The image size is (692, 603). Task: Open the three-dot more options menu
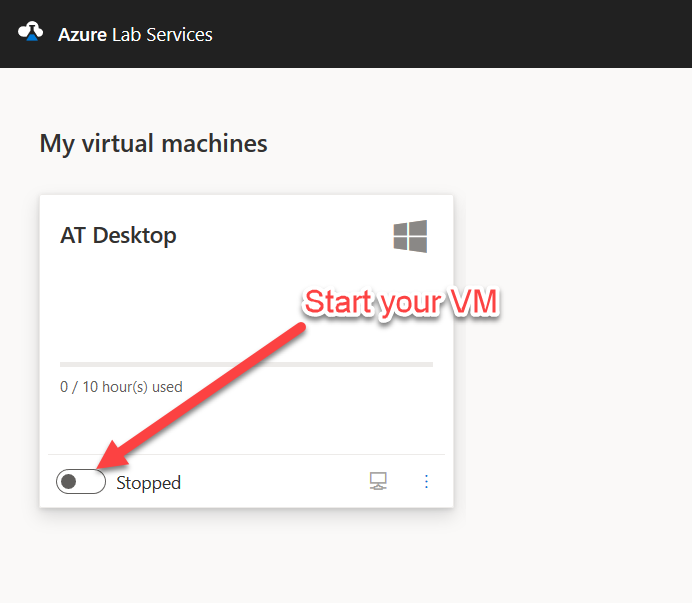426,481
